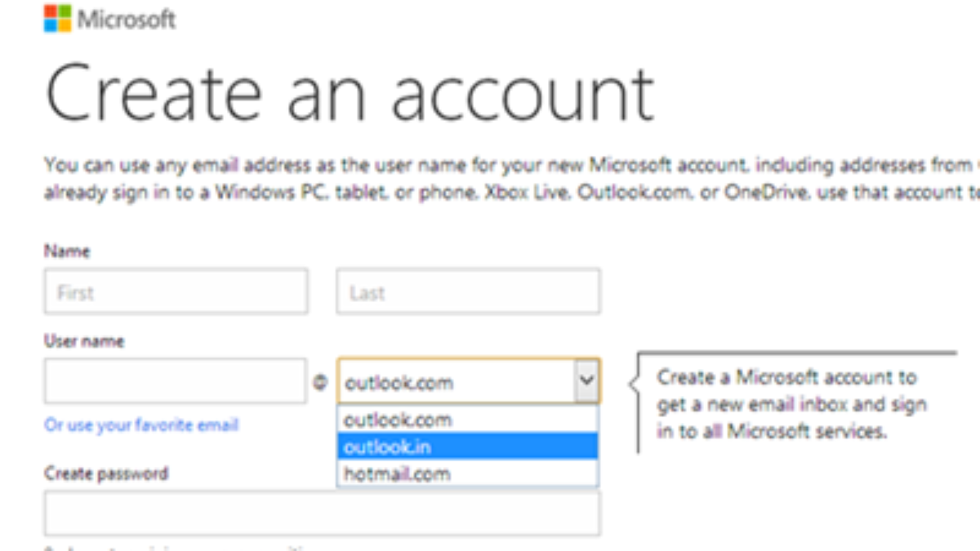The width and height of the screenshot is (980, 551).
Task: Click the "Name" field label
Action: pos(67,251)
